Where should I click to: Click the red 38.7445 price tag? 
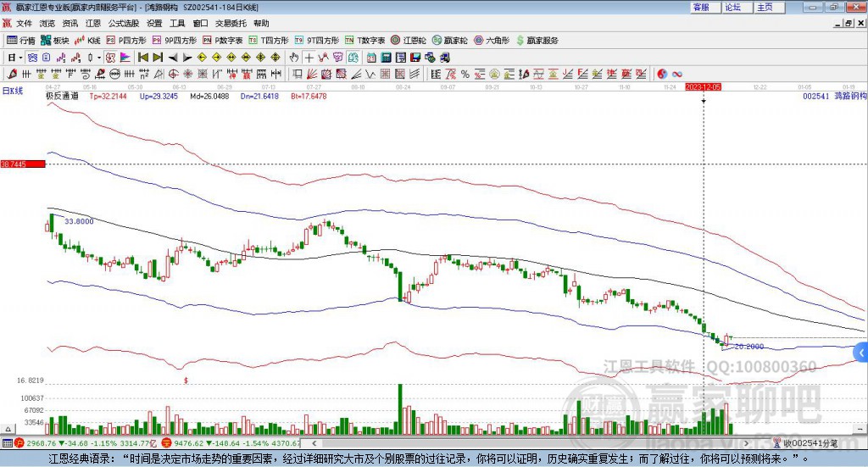(23, 164)
